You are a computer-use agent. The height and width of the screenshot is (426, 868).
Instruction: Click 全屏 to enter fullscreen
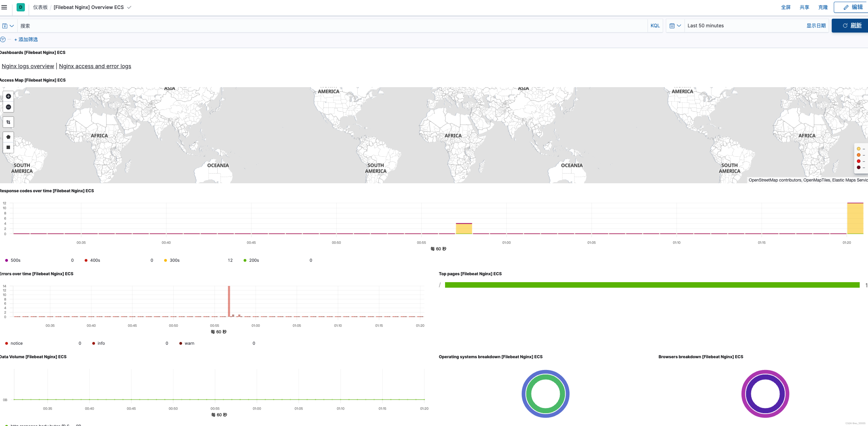(x=786, y=7)
